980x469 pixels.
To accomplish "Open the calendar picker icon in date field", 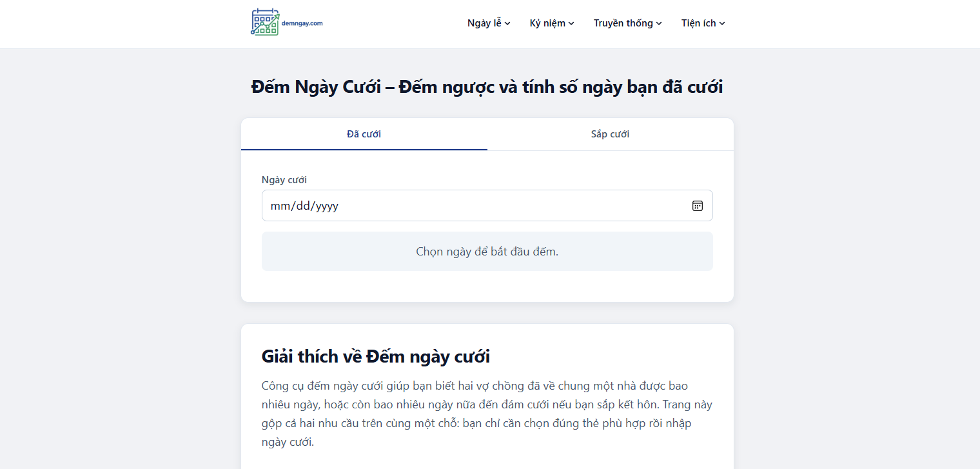I will [697, 206].
